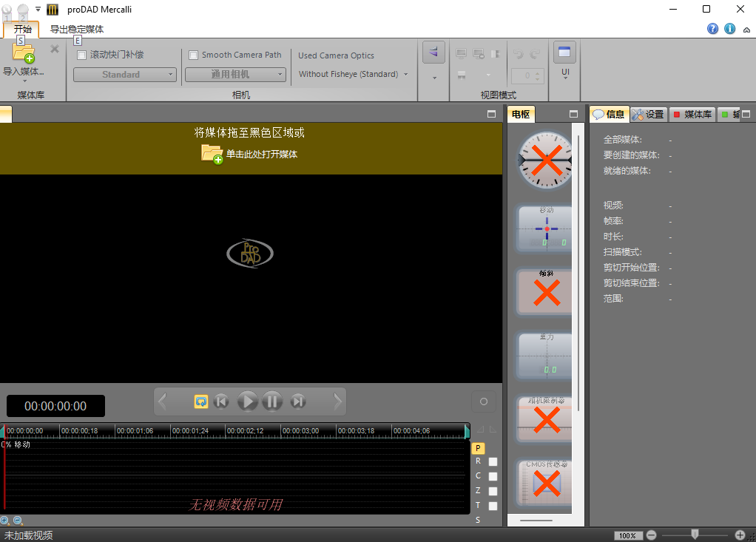This screenshot has height=542, width=756.
Task: Enable 滚动快门补偿 checkbox
Action: point(82,55)
